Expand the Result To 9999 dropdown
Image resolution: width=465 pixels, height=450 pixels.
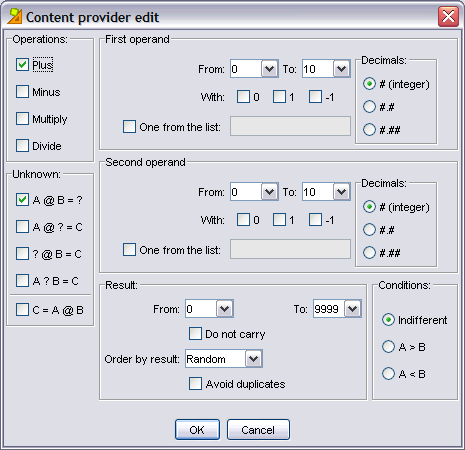[x=353, y=309]
